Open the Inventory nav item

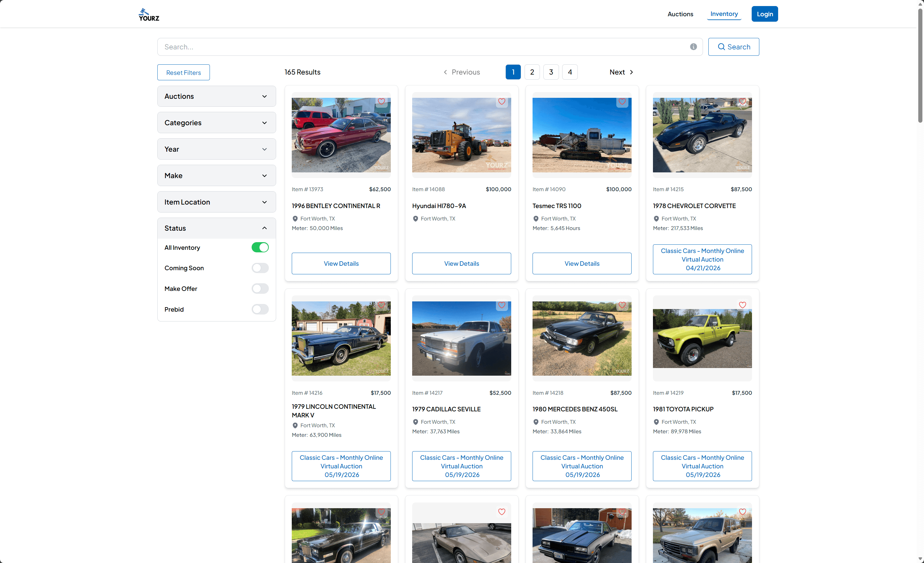tap(724, 14)
